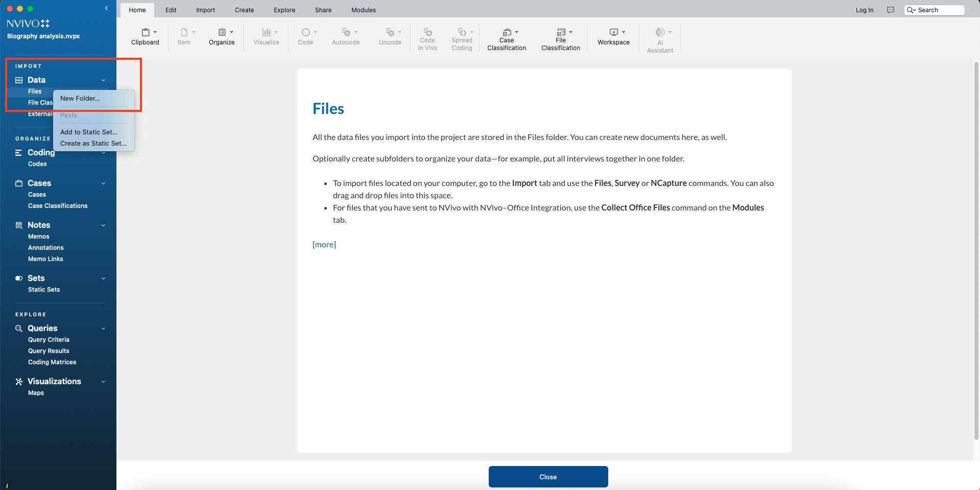Collapse the Sets section chevron
The height and width of the screenshot is (490, 980).
pyautogui.click(x=103, y=278)
